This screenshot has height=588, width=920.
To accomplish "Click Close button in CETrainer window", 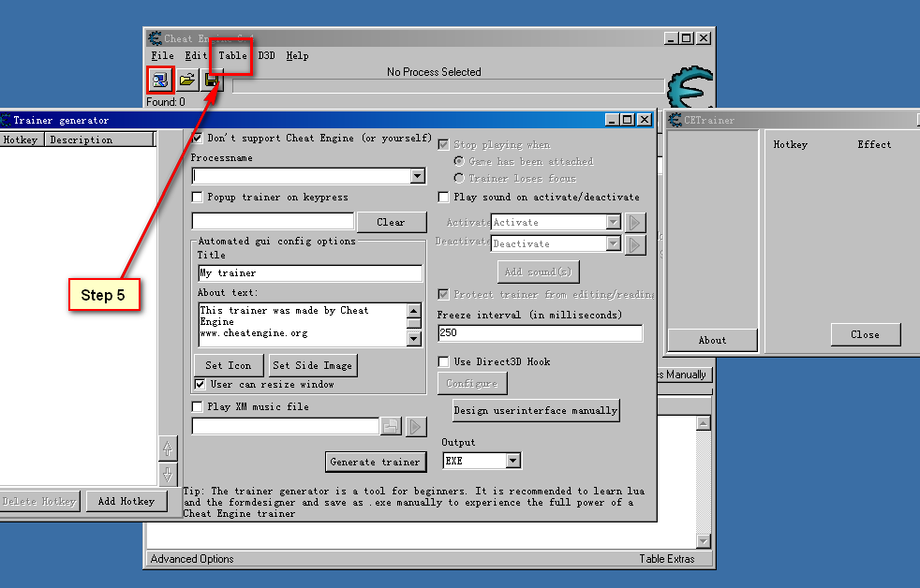I will (866, 335).
